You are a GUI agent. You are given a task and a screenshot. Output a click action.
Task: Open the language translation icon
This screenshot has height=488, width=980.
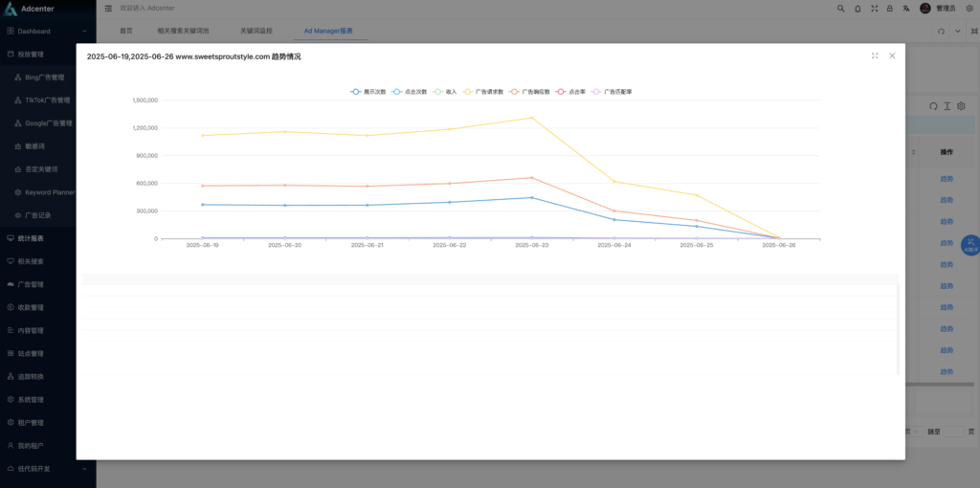coord(906,8)
